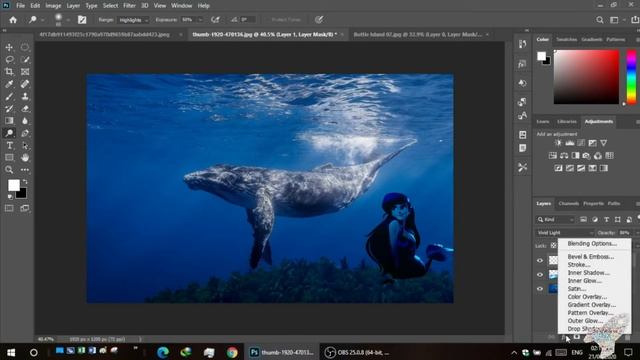Add a Photo Filter adjustment
Viewport: 640px width, 360px height.
click(x=586, y=156)
